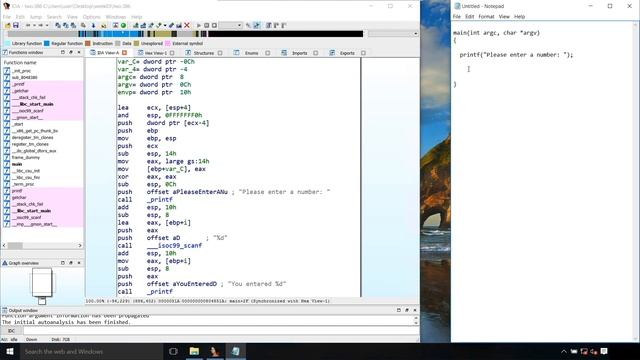Viewport: 640px width, 360px height.
Task: Show hidden system tray icons
Action: pyautogui.click(x=564, y=351)
